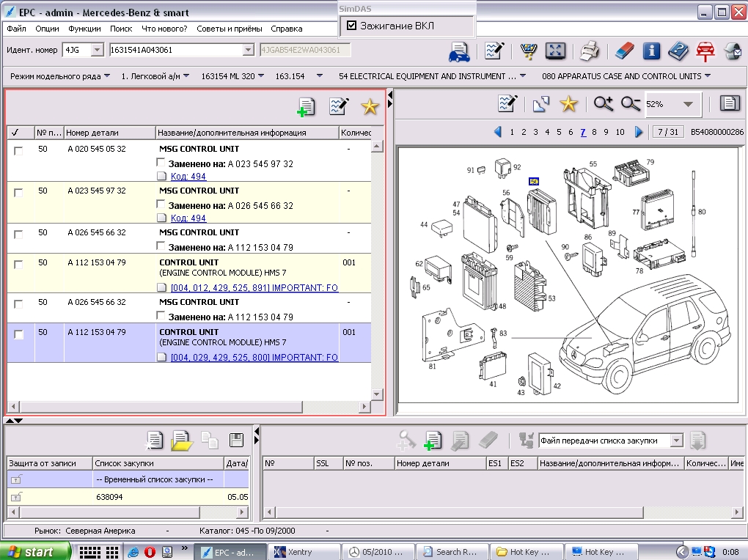Screen dimensions: 748x560
Task: Go to diagram page 8
Action: click(594, 132)
